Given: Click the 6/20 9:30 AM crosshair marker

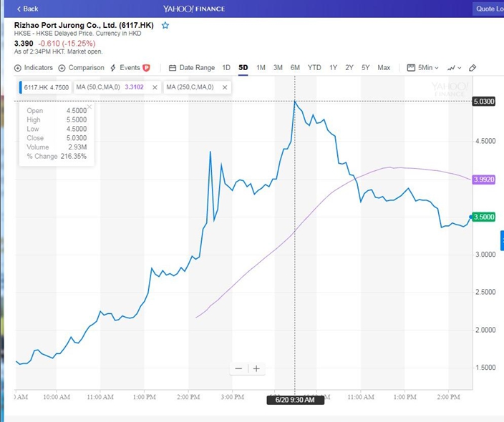Looking at the screenshot, I should [295, 400].
